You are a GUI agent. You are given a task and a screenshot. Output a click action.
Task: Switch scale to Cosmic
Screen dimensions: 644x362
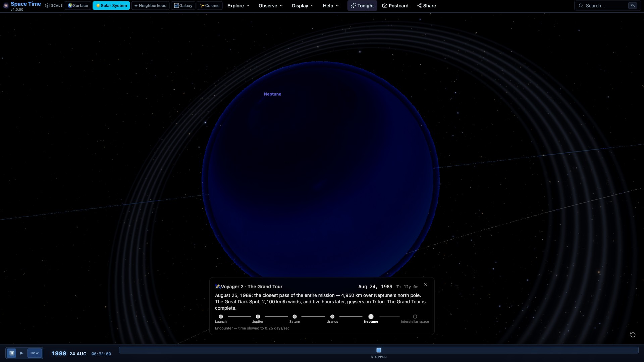210,6
